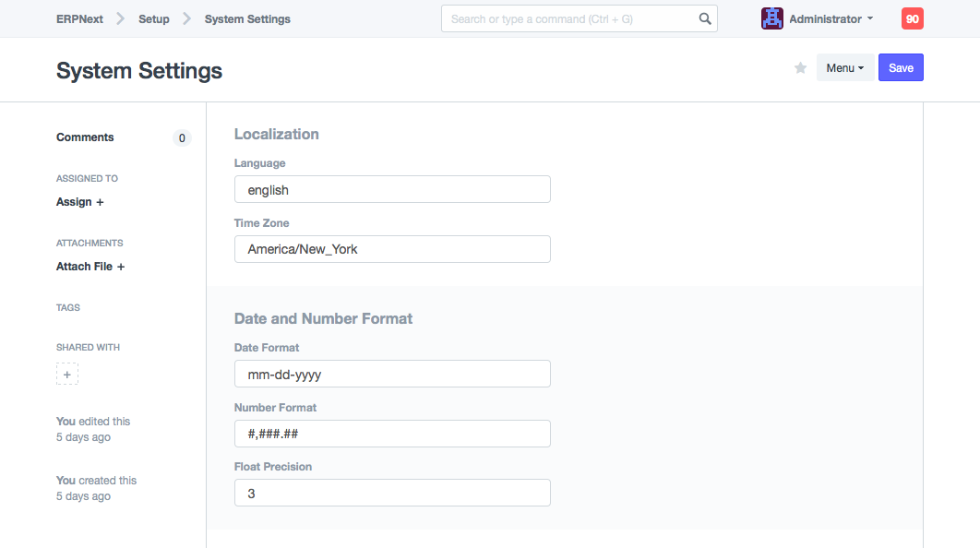Click the search magnifier icon
The height and width of the screenshot is (548, 980).
pyautogui.click(x=704, y=18)
